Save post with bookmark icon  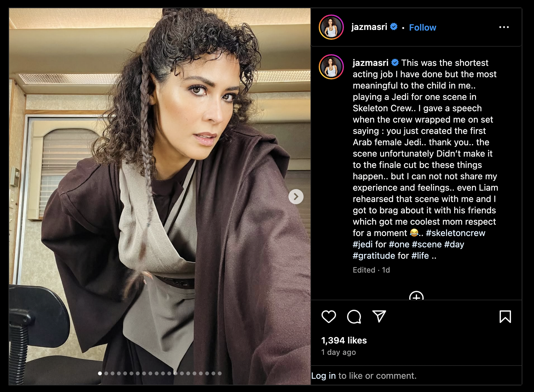click(x=505, y=317)
